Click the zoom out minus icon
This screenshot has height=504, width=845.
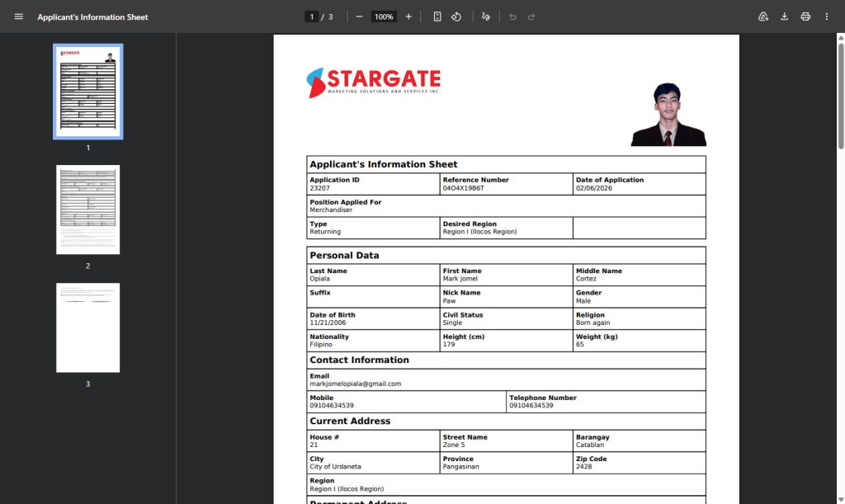point(359,16)
